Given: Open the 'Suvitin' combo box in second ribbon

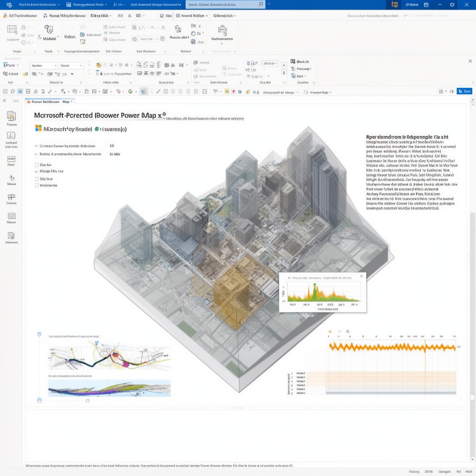Looking at the screenshot, I should (44, 66).
